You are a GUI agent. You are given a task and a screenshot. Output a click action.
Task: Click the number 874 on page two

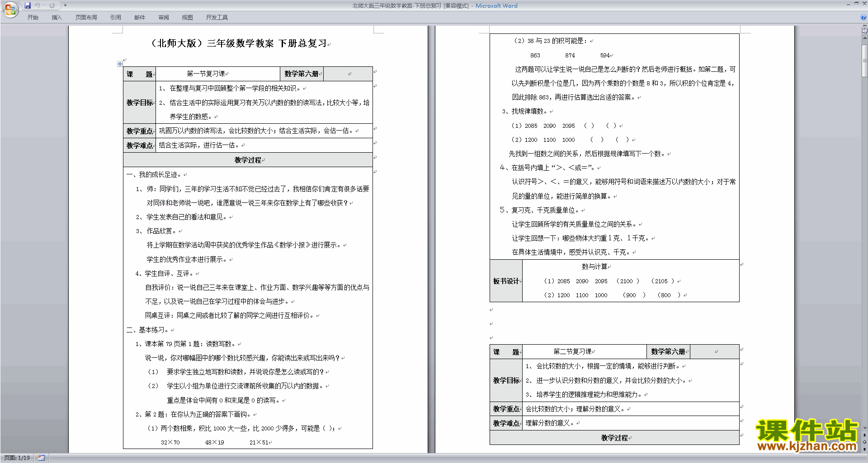coord(570,55)
